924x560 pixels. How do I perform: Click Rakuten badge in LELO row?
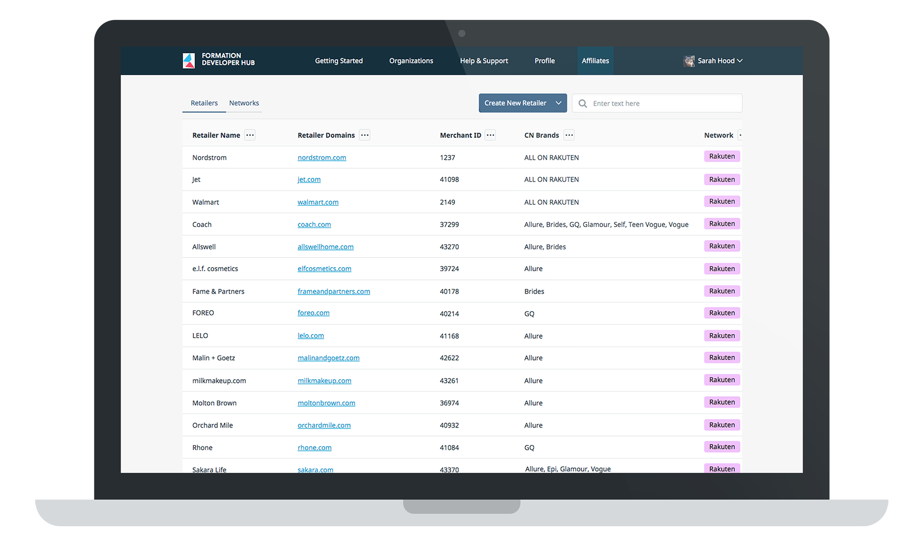tap(722, 335)
